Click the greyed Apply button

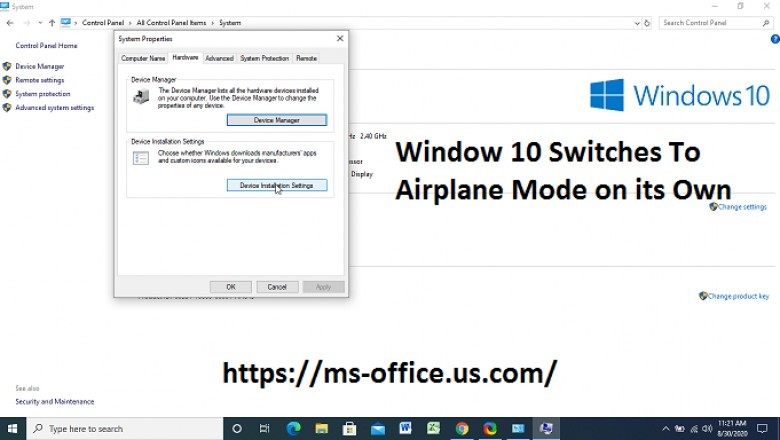323,287
